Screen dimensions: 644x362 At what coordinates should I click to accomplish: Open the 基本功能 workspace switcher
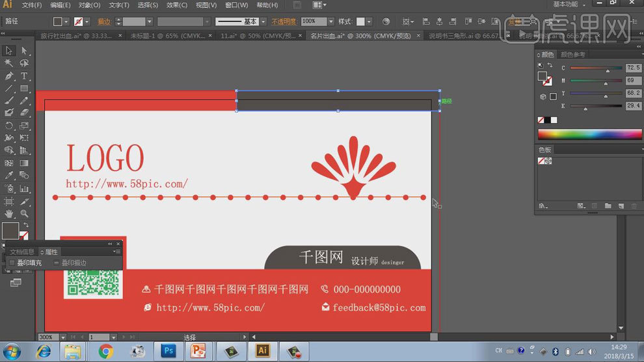click(569, 4)
